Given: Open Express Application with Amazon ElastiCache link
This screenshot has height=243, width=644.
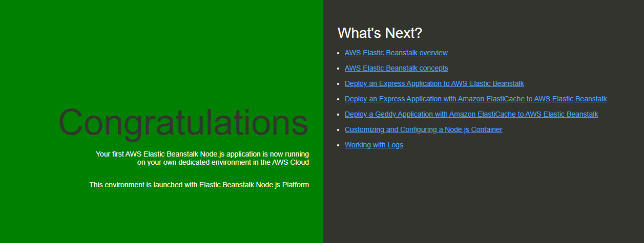Looking at the screenshot, I should tap(475, 99).
